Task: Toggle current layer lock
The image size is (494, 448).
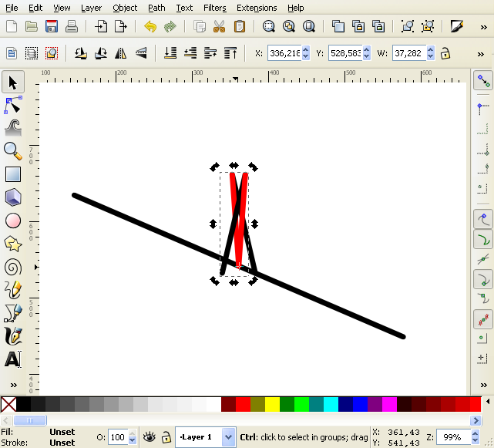Action: (166, 437)
